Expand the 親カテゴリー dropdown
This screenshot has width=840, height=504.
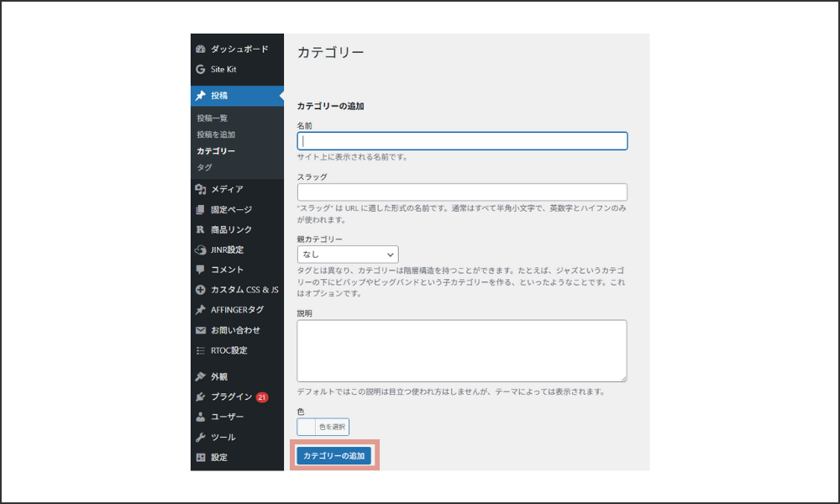click(x=348, y=255)
